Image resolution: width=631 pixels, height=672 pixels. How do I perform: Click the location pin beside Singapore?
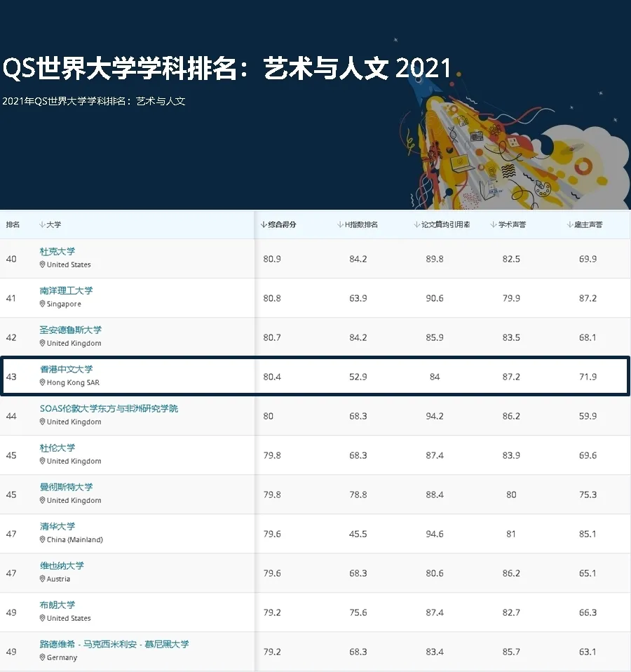click(x=43, y=304)
